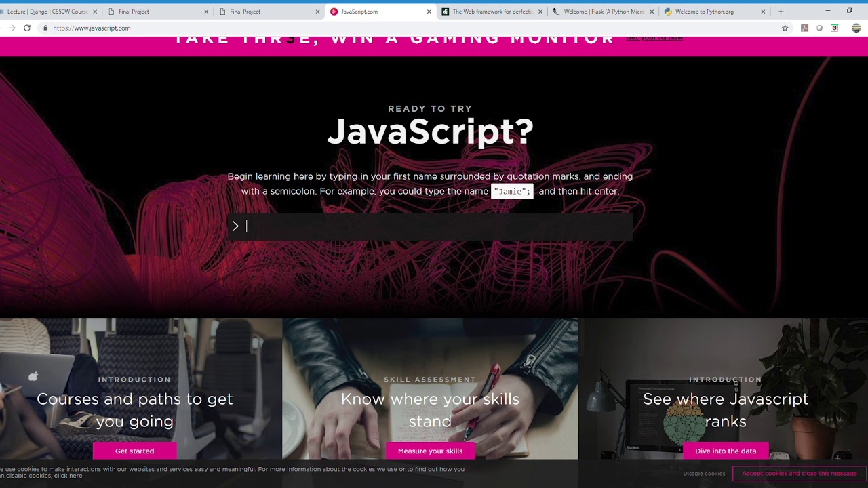The image size is (868, 488).
Task: Click 'Courses and paths to get you going'
Action: pos(134,410)
